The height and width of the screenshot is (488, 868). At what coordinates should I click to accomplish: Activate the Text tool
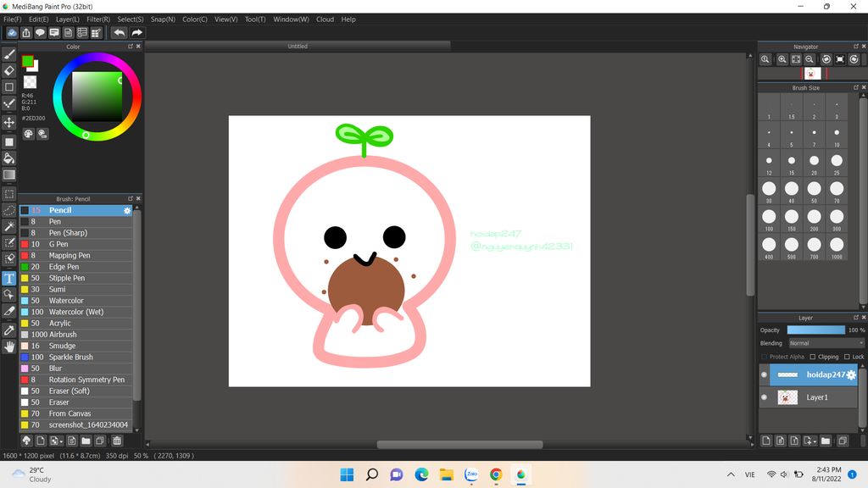coord(9,278)
